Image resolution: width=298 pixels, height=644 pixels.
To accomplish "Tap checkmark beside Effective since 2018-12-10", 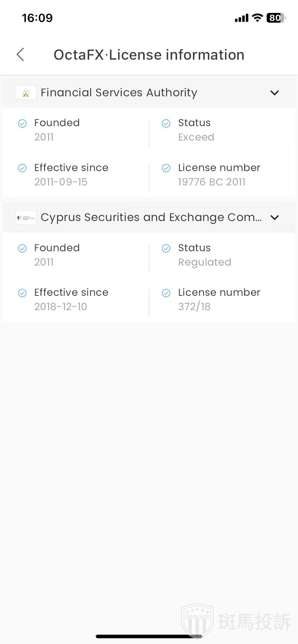I will [x=22, y=293].
